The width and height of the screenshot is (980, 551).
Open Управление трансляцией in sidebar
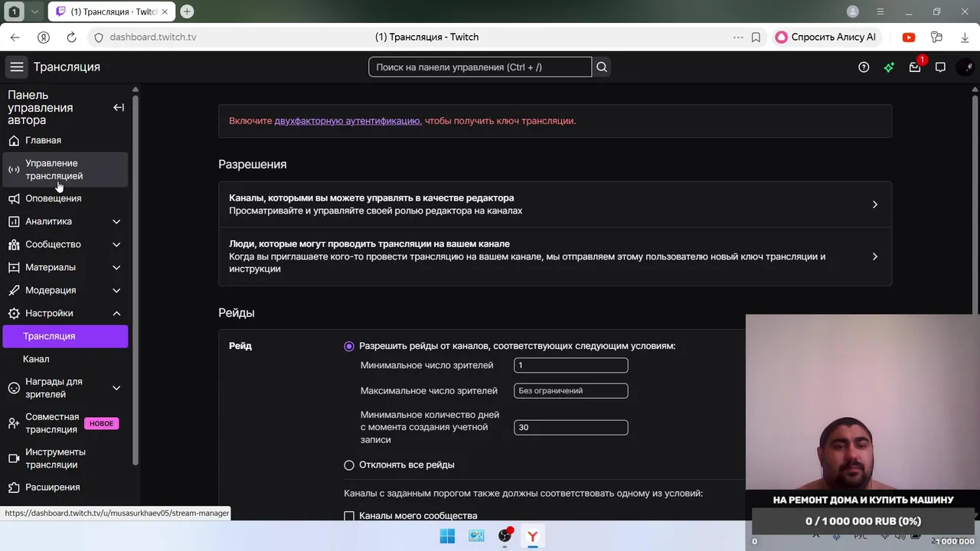pos(65,169)
